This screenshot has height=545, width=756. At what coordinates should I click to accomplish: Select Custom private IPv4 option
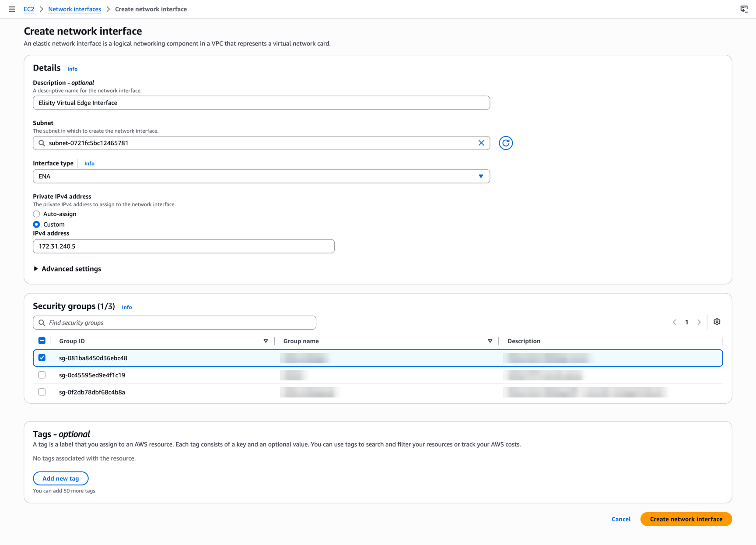click(x=37, y=225)
